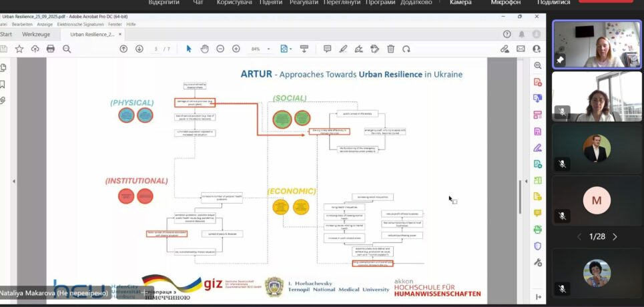This screenshot has height=307, width=644.
Task: Click the document vertical scrollbar
Action: click(520, 194)
